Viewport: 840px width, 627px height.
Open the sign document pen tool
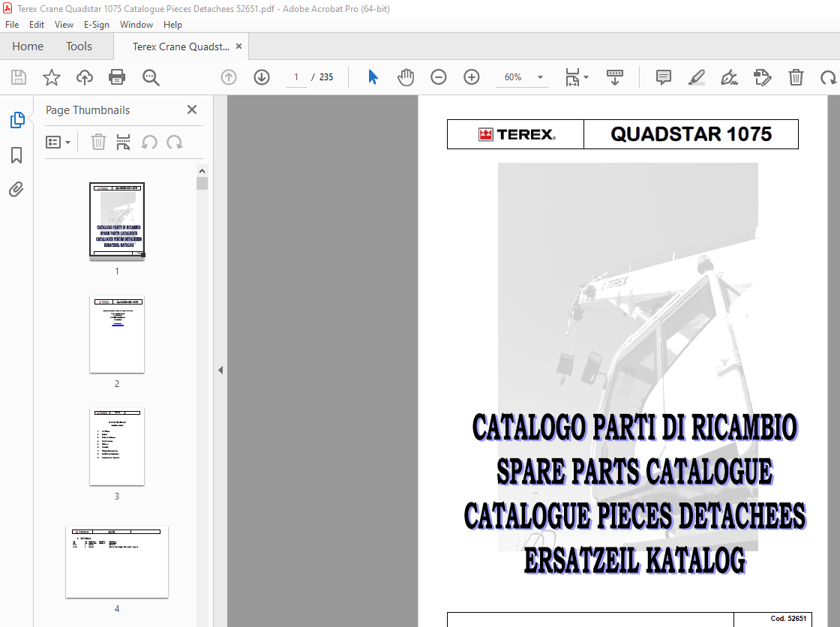pos(729,77)
